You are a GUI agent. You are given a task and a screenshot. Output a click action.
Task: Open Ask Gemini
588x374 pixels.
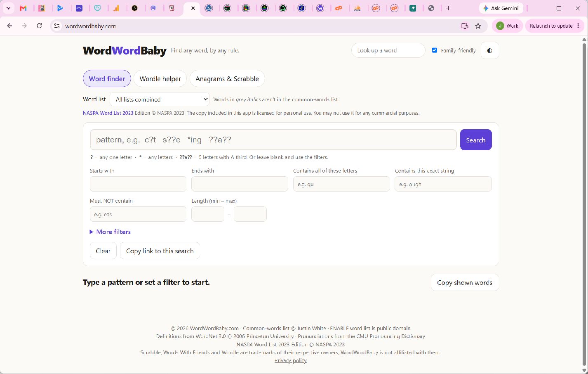pos(501,8)
